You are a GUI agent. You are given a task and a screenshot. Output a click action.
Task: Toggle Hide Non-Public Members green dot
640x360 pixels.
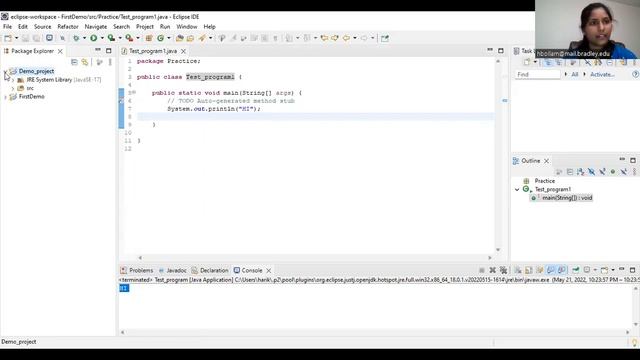[613, 172]
